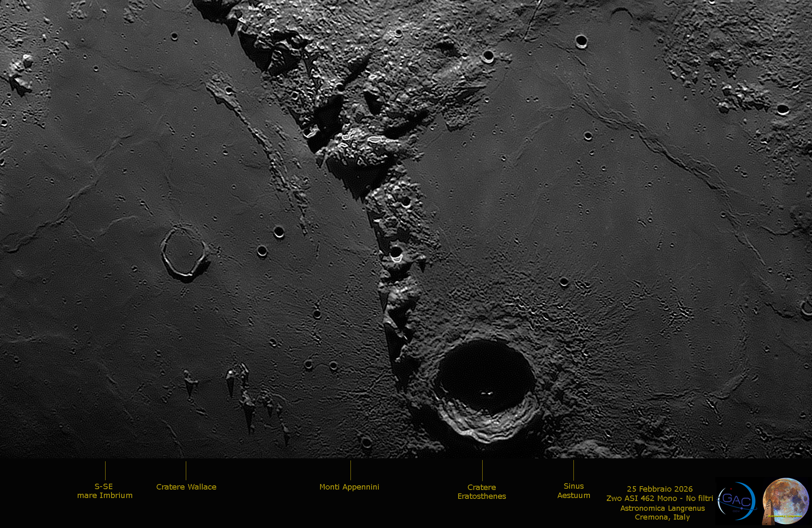Click the Cratere Eratosthenes label

point(482,492)
